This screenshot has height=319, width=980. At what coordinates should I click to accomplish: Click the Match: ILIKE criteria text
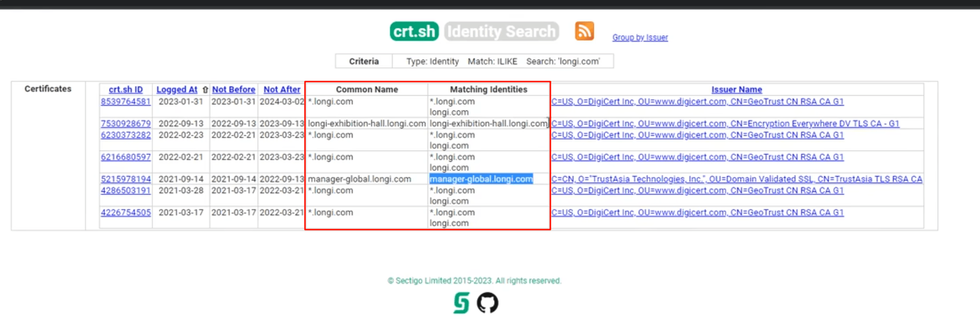pos(492,62)
